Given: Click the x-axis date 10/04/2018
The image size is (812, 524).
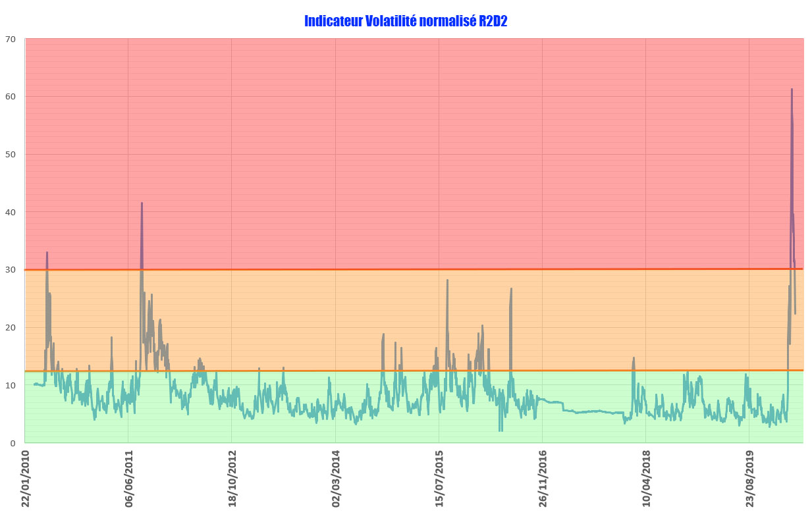Looking at the screenshot, I should 647,479.
